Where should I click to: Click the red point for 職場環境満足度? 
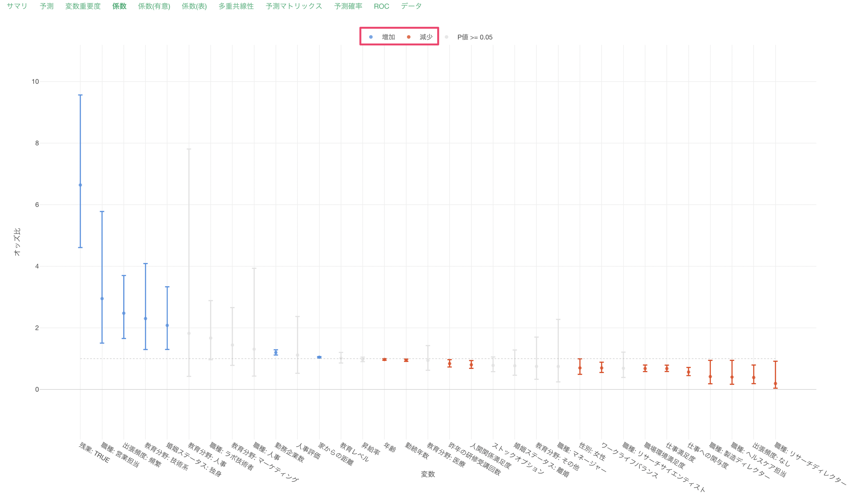pyautogui.click(x=645, y=369)
